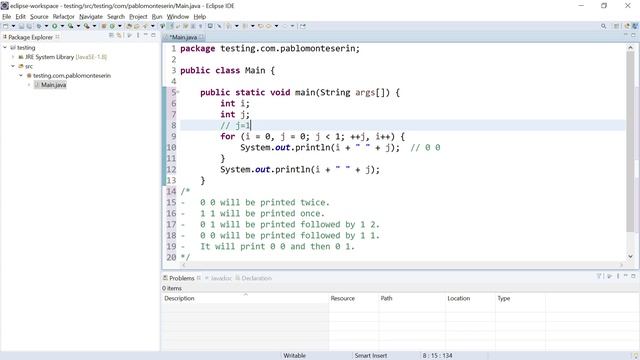Open the Navigate menu
The height and width of the screenshot is (360, 640).
coord(91,17)
